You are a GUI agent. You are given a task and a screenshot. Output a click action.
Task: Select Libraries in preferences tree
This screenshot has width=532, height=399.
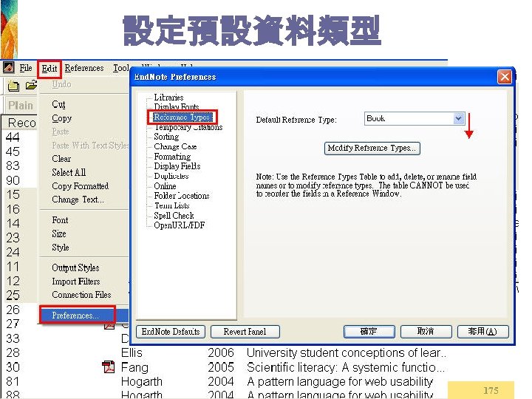coord(168,98)
